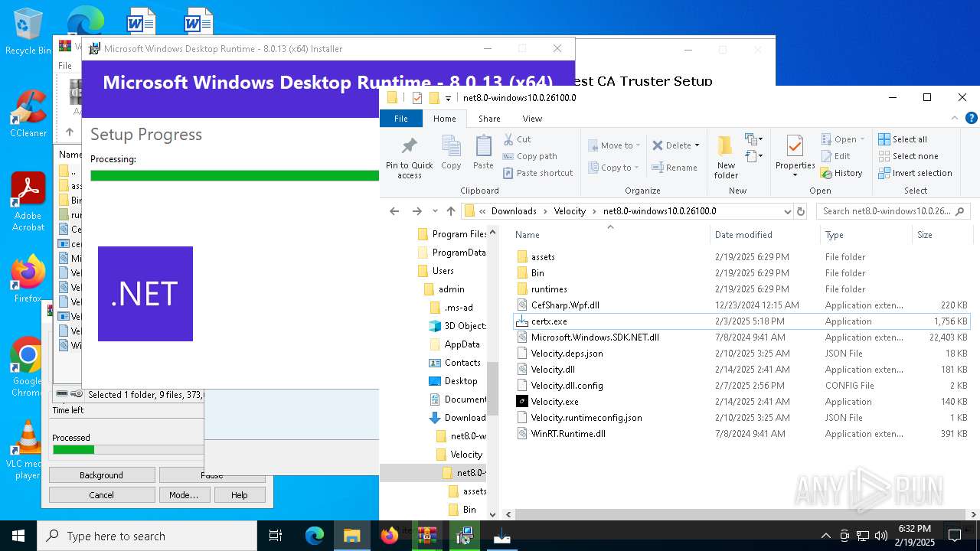Click File Explorer taskbar icon

tap(351, 536)
